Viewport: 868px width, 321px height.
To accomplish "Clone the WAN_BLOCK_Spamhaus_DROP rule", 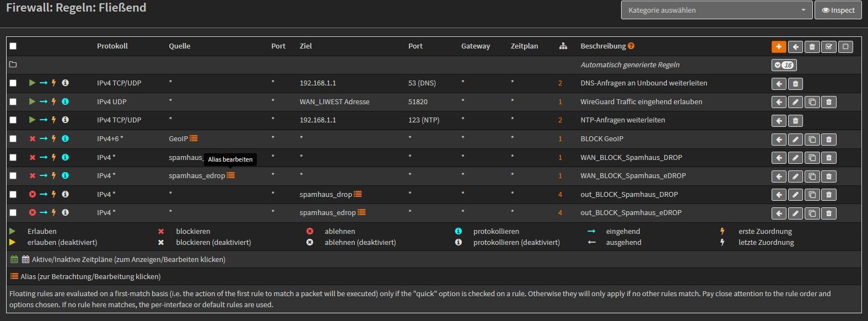I will point(812,158).
